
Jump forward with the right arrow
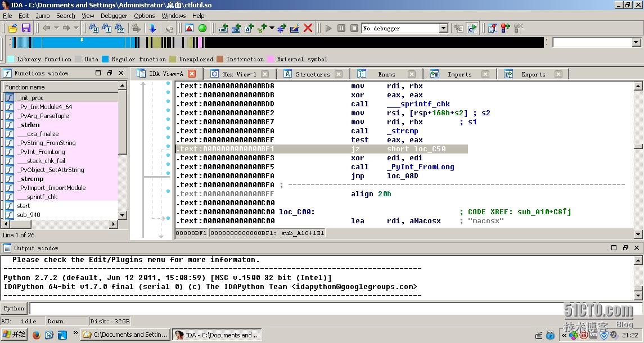(x=66, y=28)
